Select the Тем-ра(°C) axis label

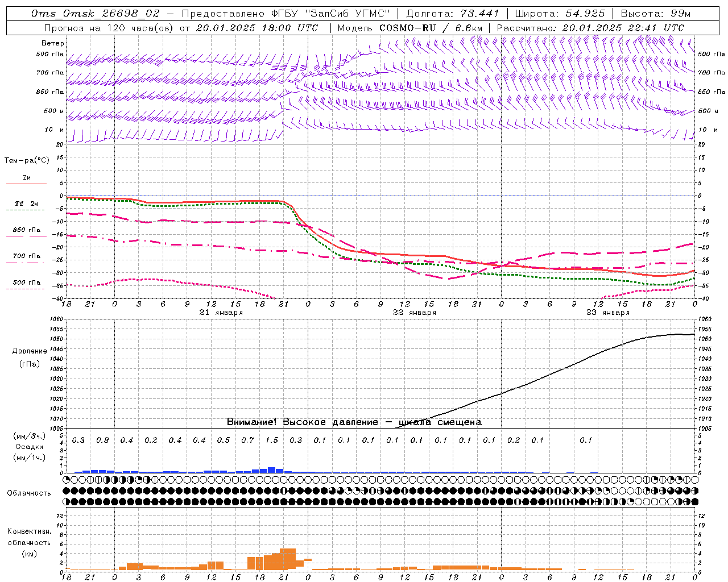click(27, 161)
